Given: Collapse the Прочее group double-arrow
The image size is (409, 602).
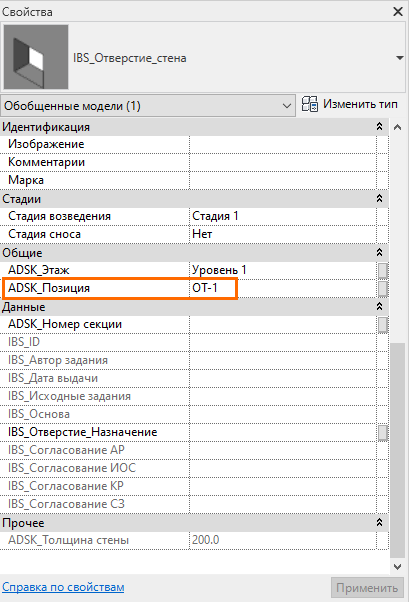Looking at the screenshot, I should pos(379,523).
